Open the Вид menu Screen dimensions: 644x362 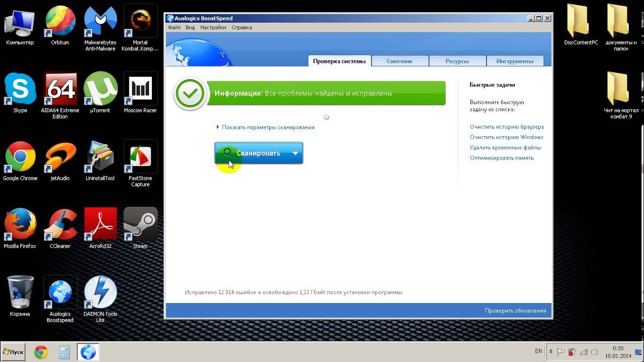[190, 28]
